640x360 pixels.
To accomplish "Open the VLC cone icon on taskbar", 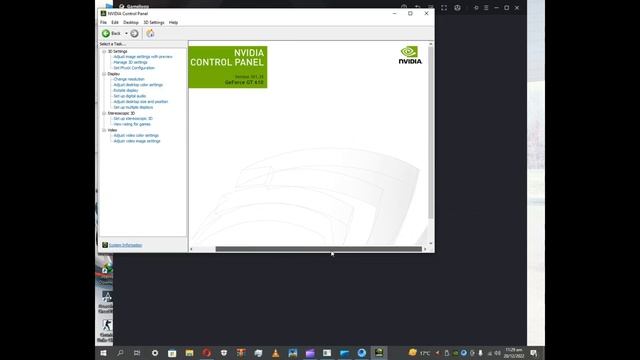I will (276, 353).
